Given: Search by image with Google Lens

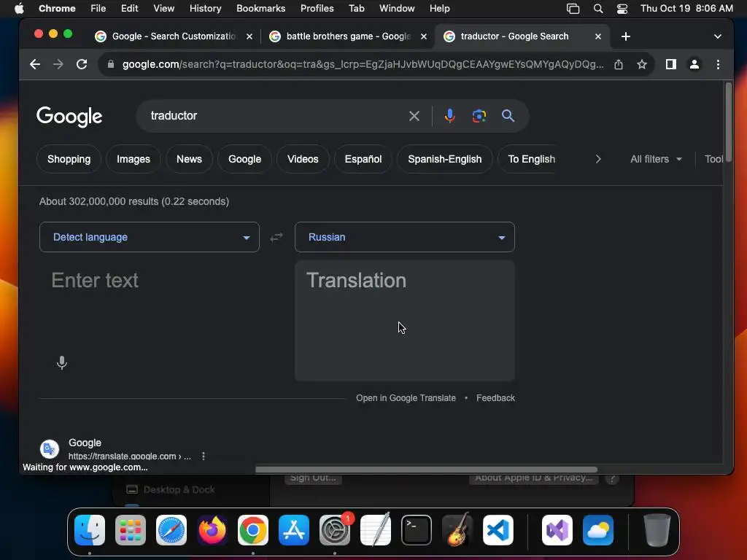Looking at the screenshot, I should pyautogui.click(x=479, y=116).
